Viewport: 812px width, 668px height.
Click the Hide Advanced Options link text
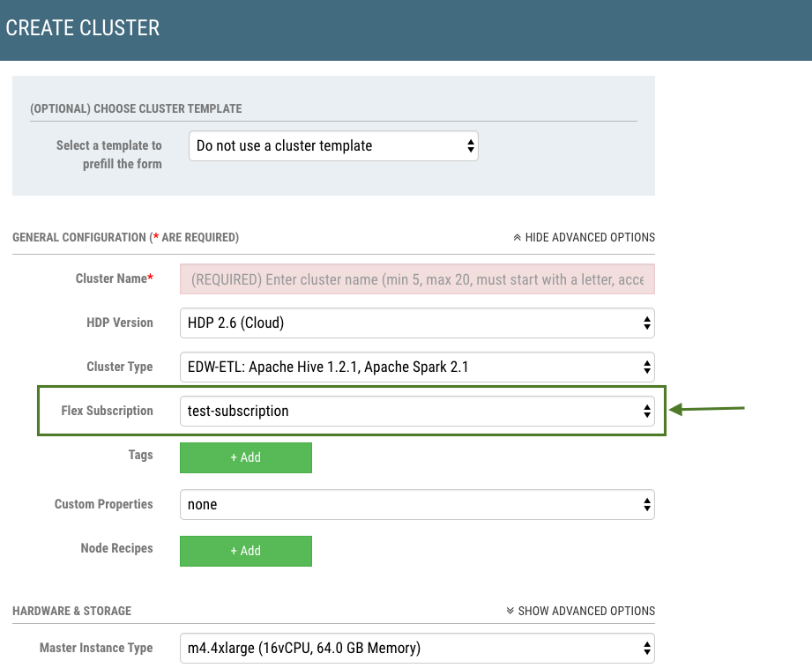[590, 237]
